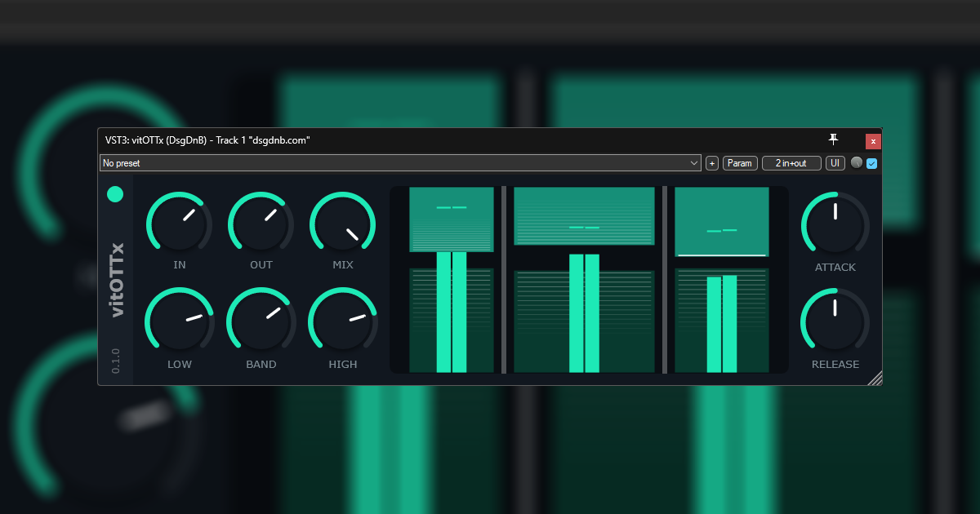The image size is (980, 514).
Task: Click the LOW band knob
Action: pos(180,321)
